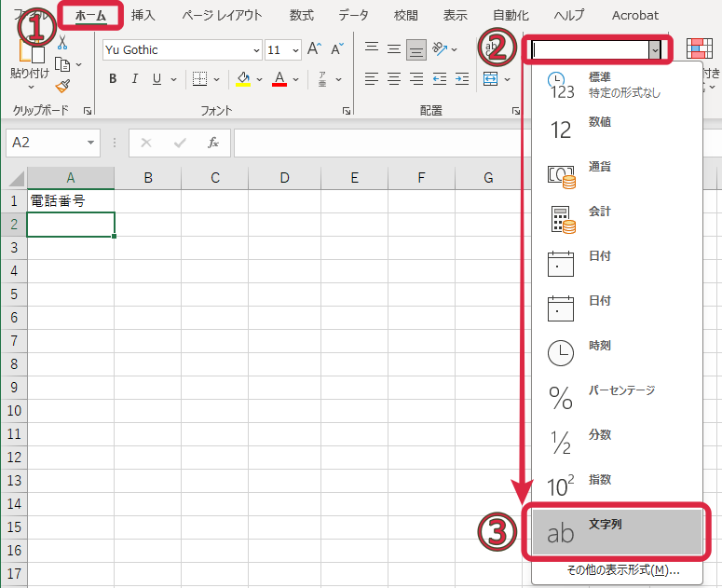The width and height of the screenshot is (722, 588).
Task: Click the Insert Function fx icon
Action: pyautogui.click(x=213, y=143)
